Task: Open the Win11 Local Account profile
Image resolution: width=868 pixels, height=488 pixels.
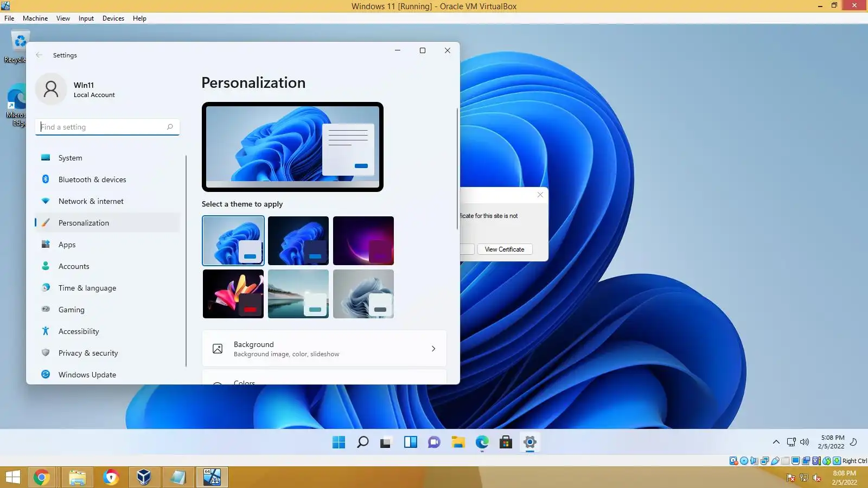Action: pos(76,89)
